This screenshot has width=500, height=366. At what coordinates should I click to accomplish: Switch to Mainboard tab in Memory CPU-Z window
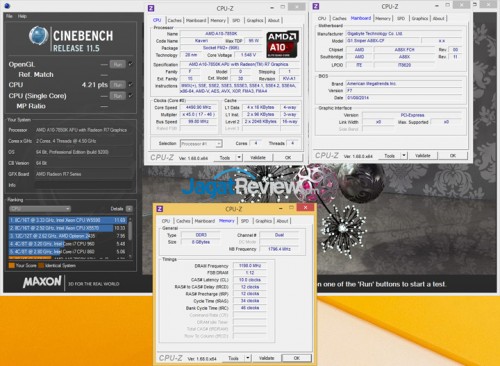pyautogui.click(x=205, y=221)
